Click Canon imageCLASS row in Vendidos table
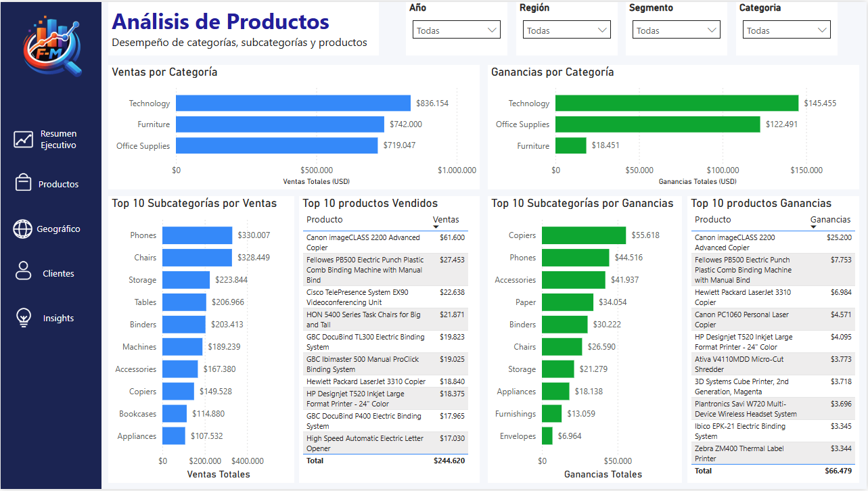Viewport: 868px width, 491px height. (x=386, y=243)
